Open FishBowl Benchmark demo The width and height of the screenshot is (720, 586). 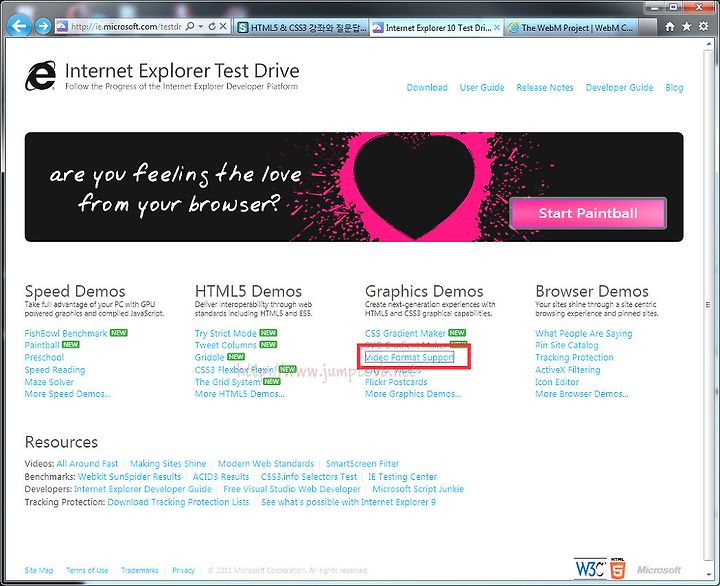[x=66, y=333]
